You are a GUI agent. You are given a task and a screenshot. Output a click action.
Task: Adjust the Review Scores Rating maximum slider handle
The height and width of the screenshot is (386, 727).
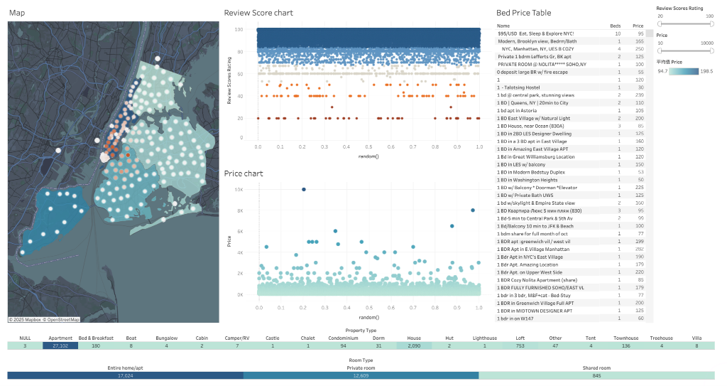712,24
